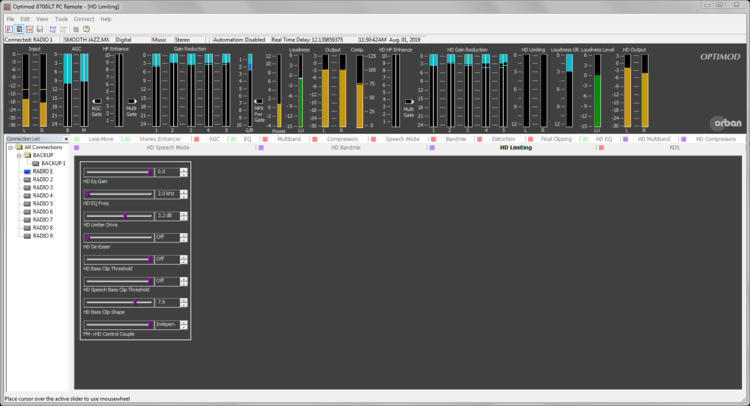Toggle the HD Multi Gate indicator

point(411,101)
